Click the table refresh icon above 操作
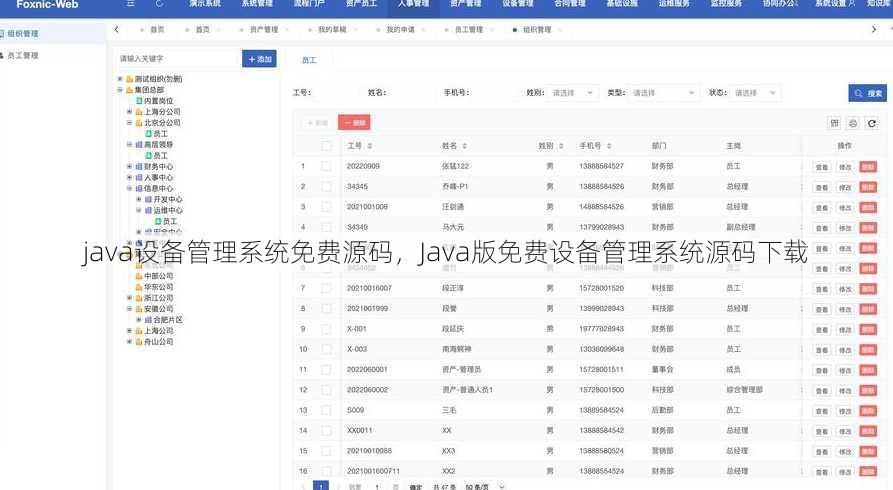893x490 pixels. coord(871,123)
